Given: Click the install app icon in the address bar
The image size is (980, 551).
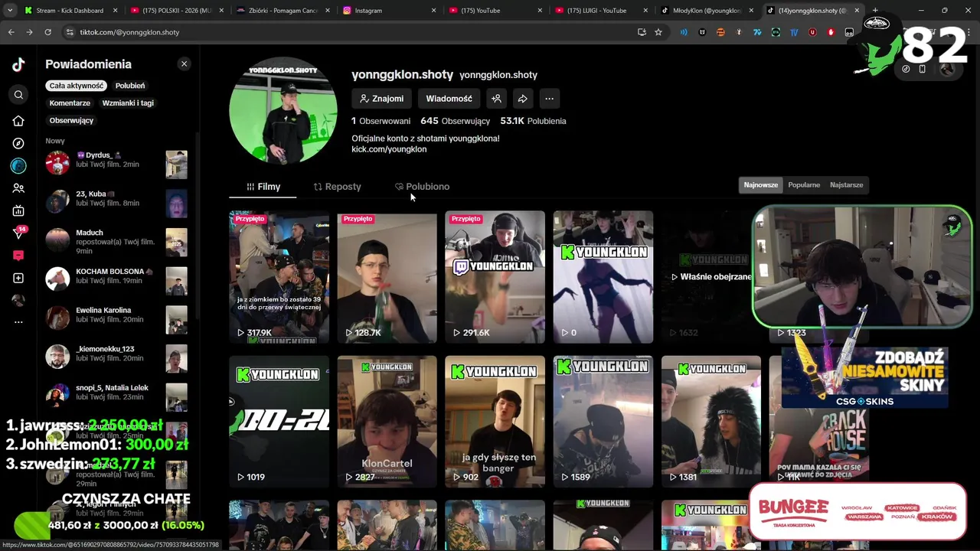Looking at the screenshot, I should click(642, 32).
